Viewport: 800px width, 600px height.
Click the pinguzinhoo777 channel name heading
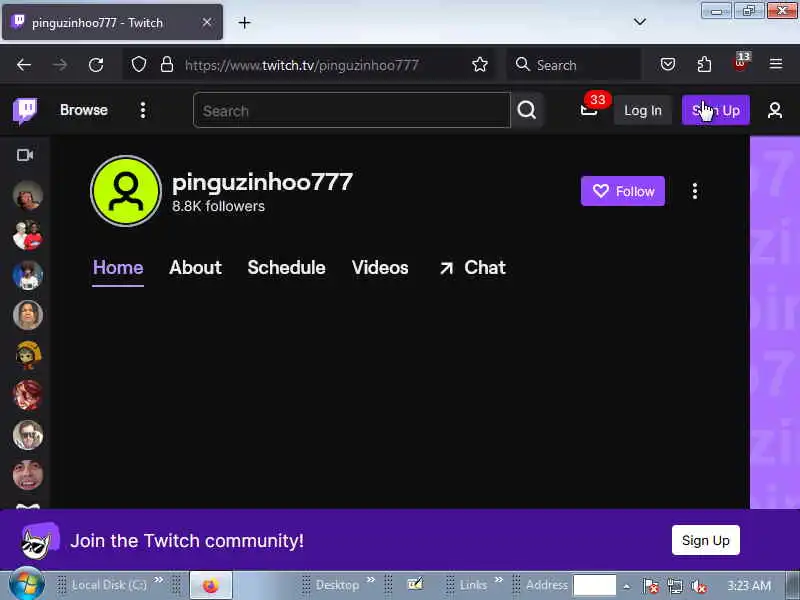point(262,182)
